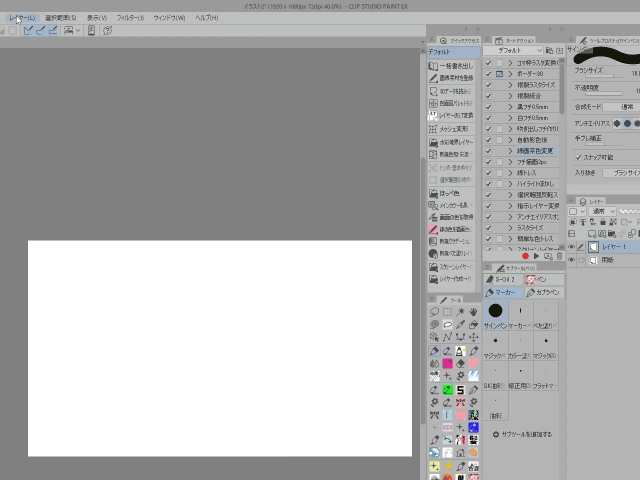640x480 pixels.
Task: Play the selected auto action
Action: click(x=536, y=256)
